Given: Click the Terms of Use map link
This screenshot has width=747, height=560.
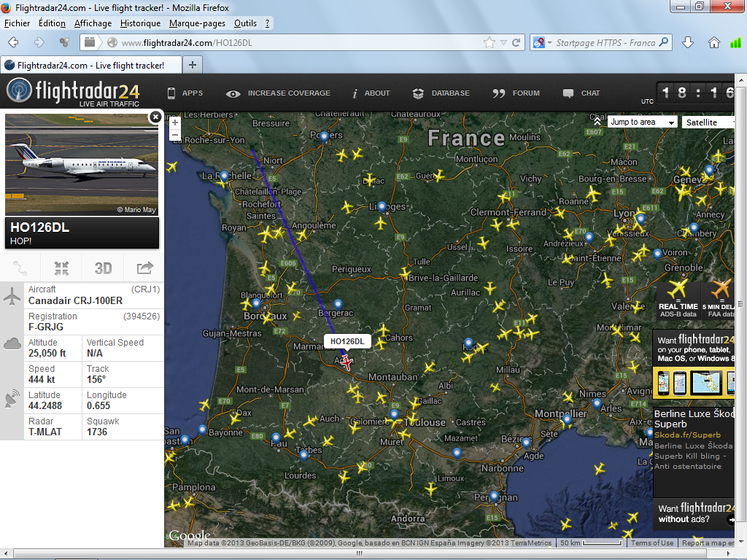Looking at the screenshot, I should pos(652,542).
